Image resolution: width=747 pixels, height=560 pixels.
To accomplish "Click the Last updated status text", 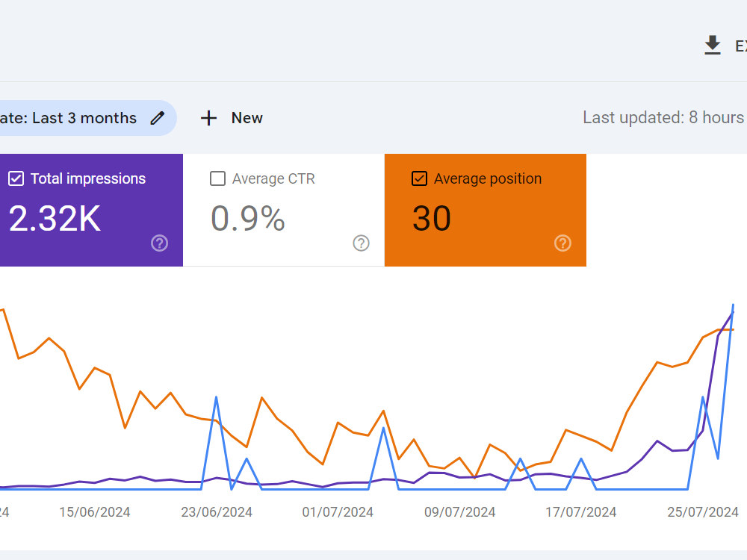I will point(665,117).
